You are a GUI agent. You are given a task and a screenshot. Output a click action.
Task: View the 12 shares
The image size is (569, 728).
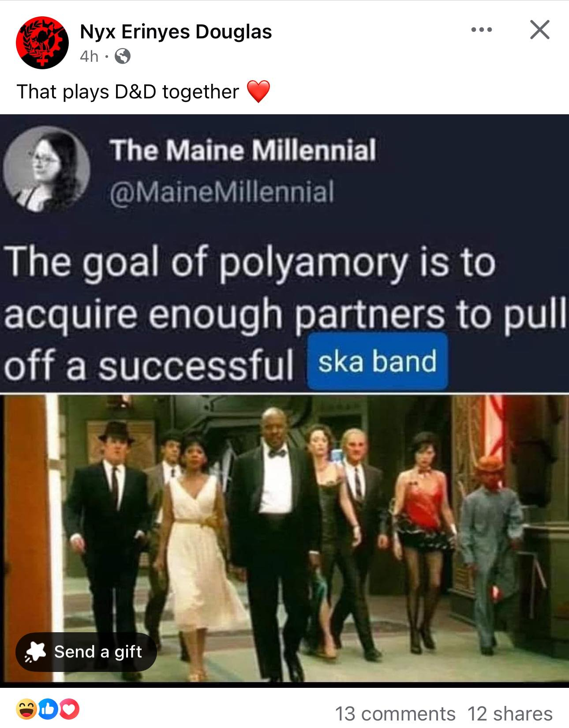coord(510,713)
